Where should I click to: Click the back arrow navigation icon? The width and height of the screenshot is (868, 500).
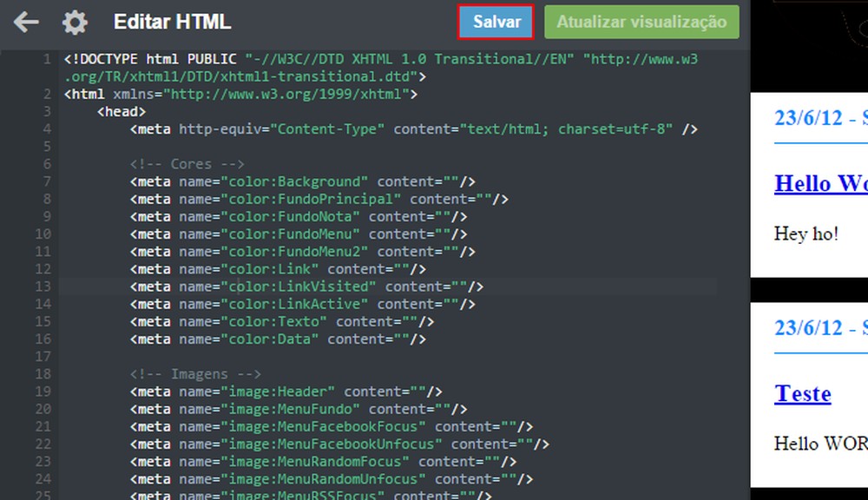[25, 22]
